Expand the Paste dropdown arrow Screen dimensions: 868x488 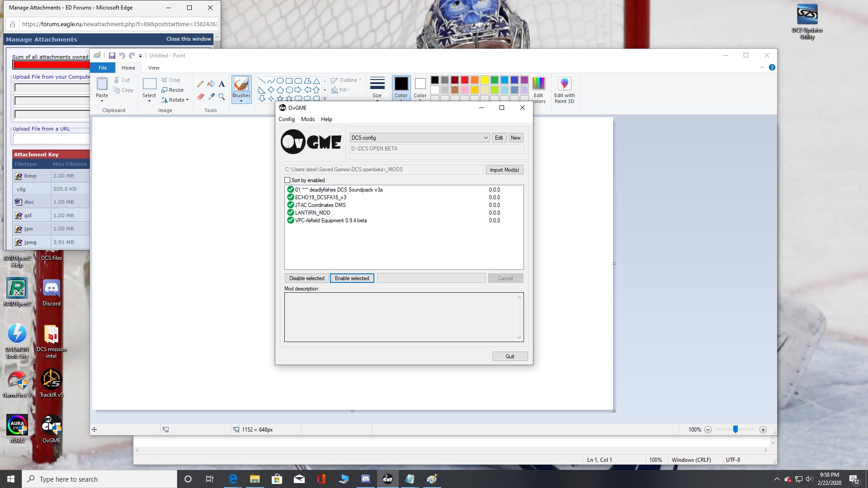102,101
